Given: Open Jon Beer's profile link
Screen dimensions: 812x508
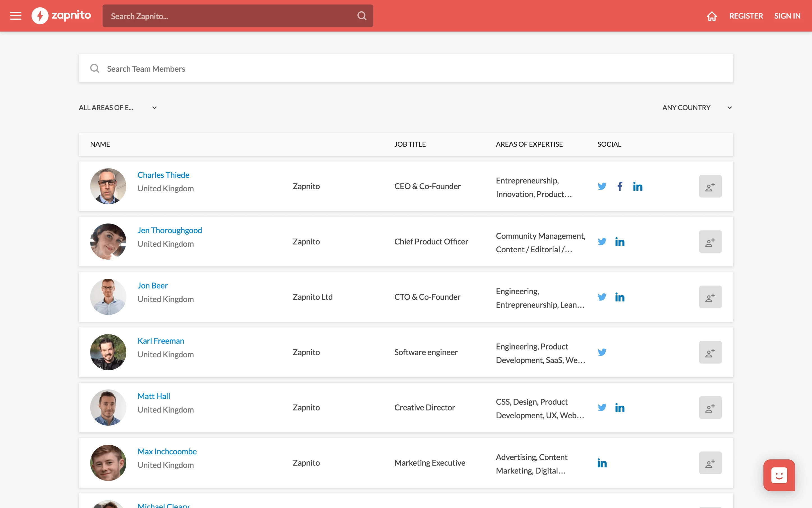Looking at the screenshot, I should tap(152, 285).
